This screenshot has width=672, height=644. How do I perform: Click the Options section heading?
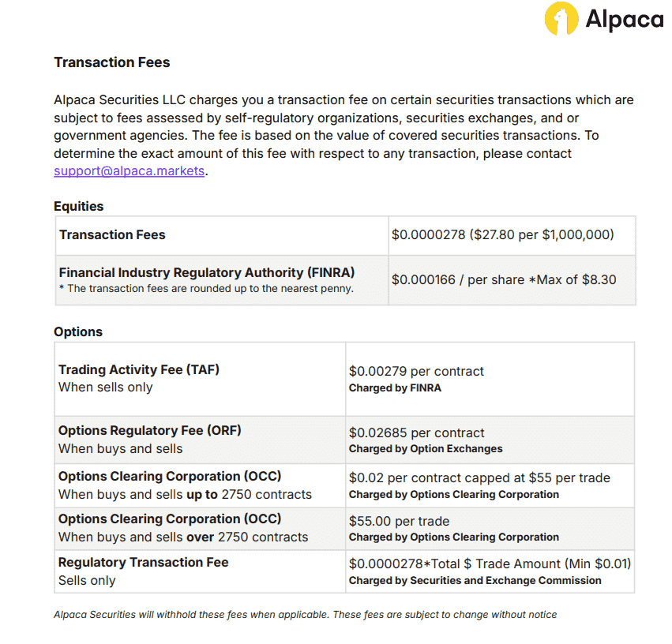tap(78, 331)
